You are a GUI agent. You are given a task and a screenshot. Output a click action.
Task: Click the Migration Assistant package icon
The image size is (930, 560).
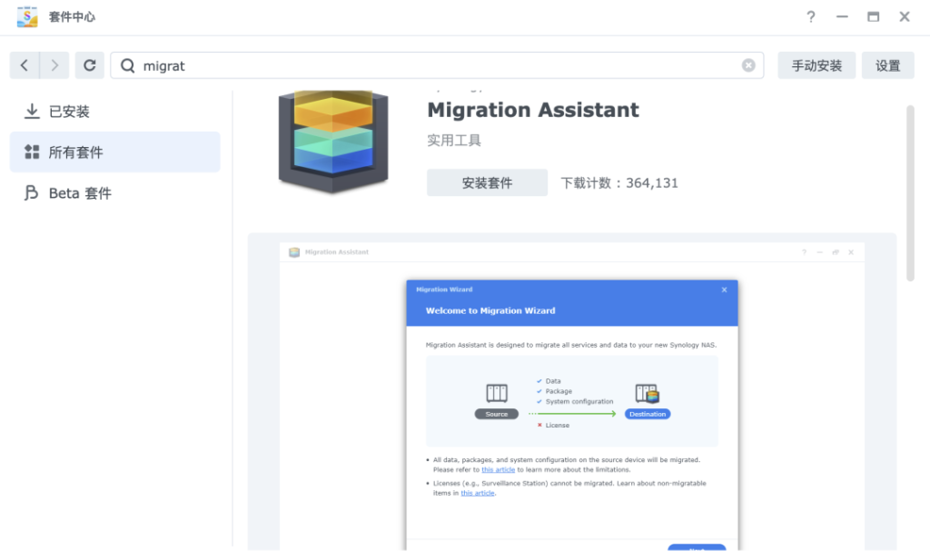[332, 139]
